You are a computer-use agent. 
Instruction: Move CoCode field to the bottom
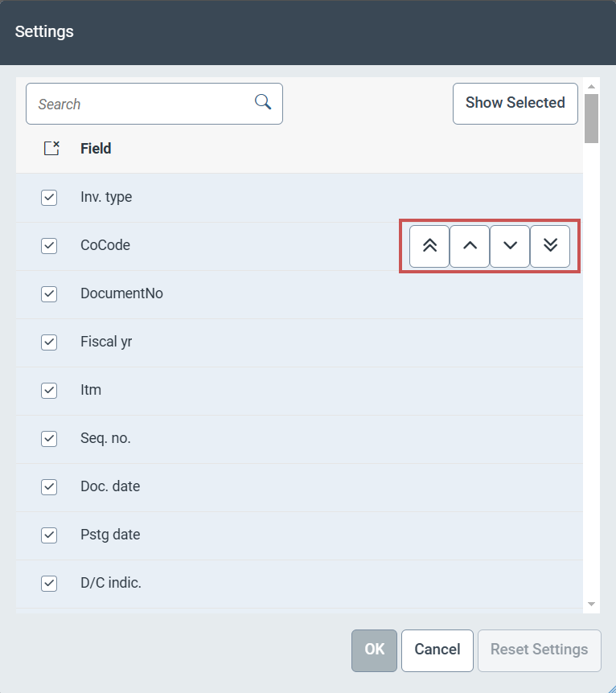coord(550,246)
